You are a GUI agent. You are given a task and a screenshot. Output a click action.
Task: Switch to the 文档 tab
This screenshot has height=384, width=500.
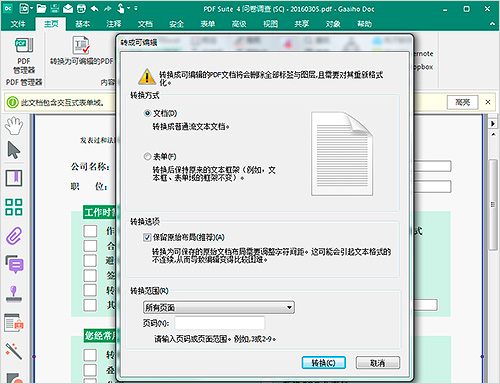pyautogui.click(x=145, y=24)
